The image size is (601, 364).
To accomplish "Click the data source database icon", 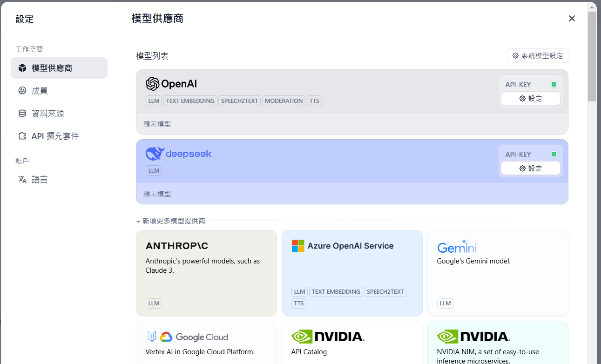I will [x=22, y=114].
